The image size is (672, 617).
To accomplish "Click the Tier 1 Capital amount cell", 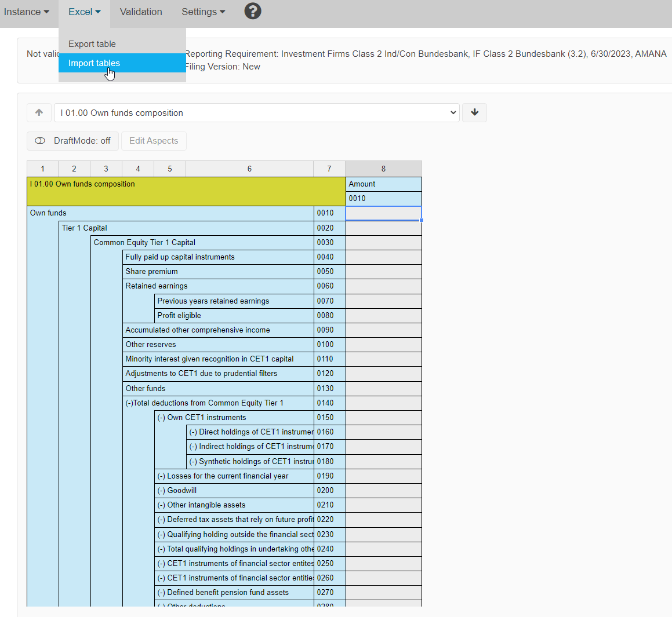I will [x=383, y=228].
